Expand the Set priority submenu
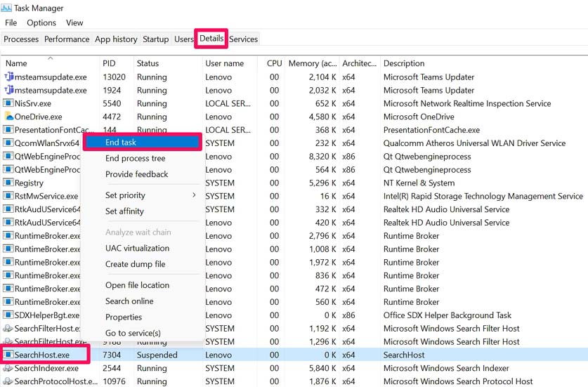588x387 pixels. click(142, 195)
